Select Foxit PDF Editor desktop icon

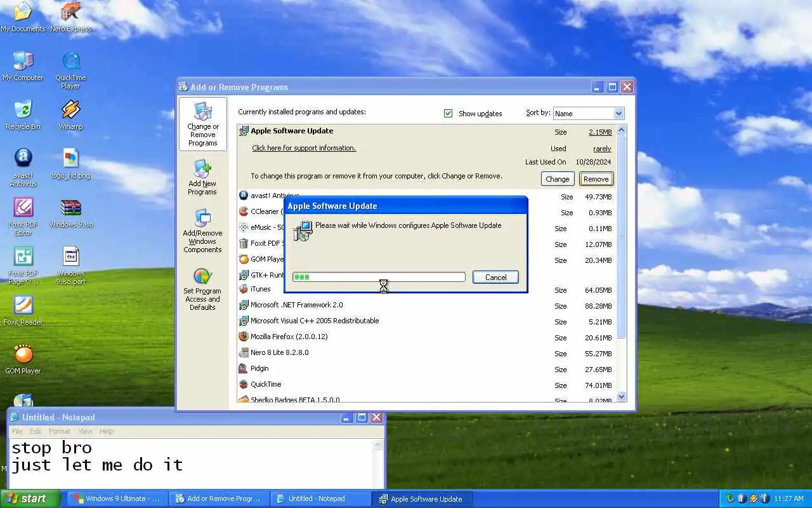pyautogui.click(x=23, y=217)
